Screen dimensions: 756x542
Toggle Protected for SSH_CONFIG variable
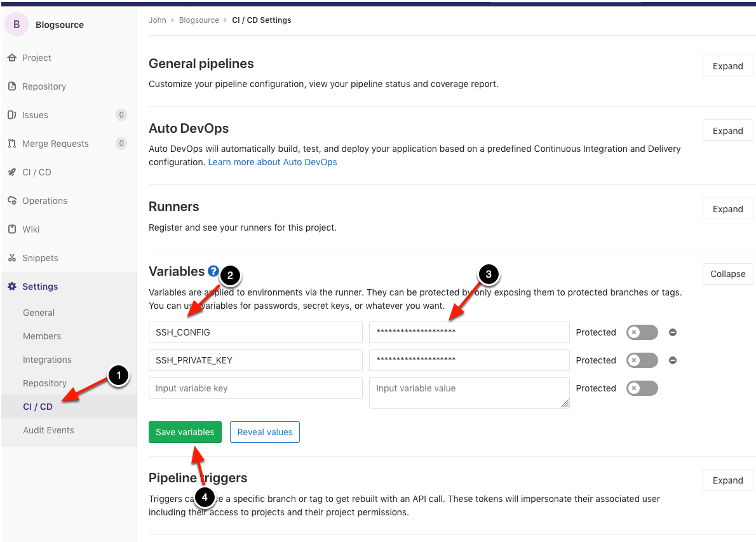pyautogui.click(x=642, y=332)
